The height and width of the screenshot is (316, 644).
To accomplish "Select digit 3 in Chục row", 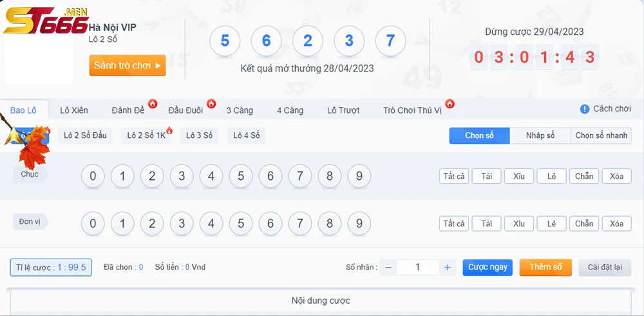I will click(182, 176).
